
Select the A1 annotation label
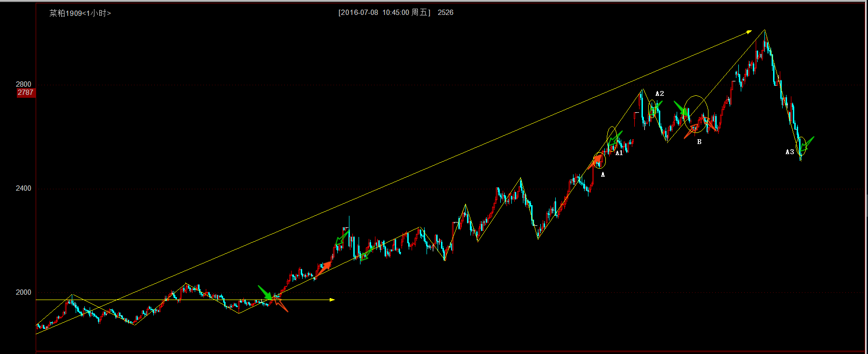619,153
